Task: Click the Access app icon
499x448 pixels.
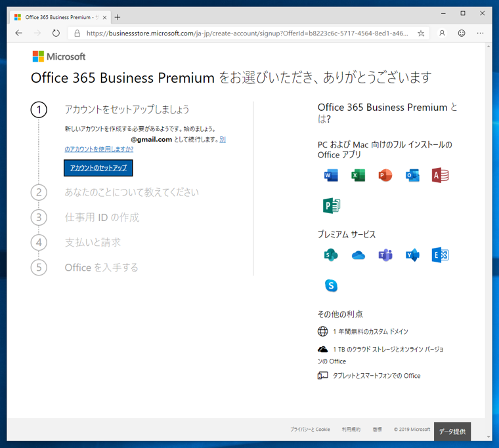Action: pyautogui.click(x=440, y=175)
